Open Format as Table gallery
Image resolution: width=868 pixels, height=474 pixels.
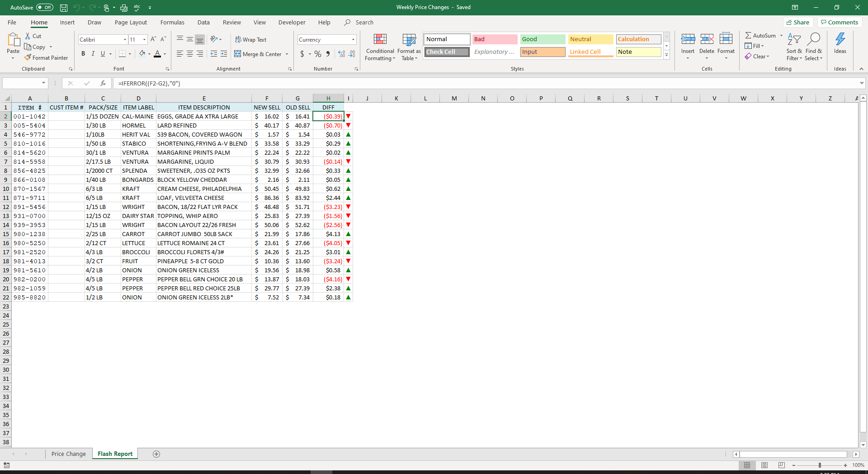(409, 47)
